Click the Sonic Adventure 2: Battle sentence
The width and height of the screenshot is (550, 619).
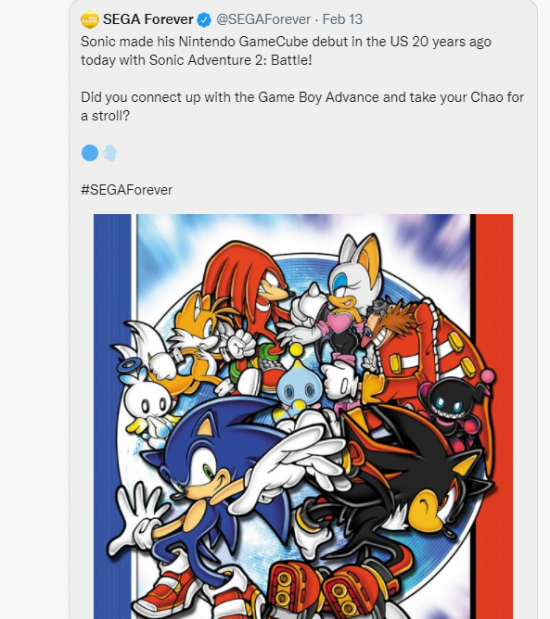click(286, 51)
